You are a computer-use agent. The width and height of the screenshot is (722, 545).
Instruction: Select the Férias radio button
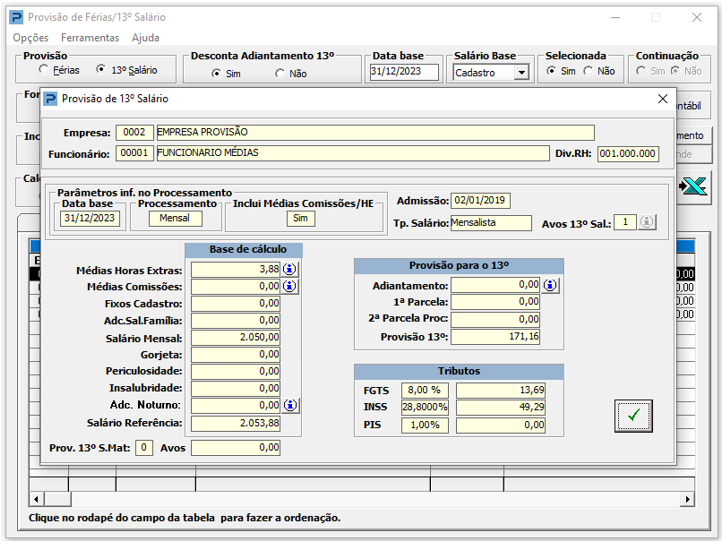pos(44,71)
